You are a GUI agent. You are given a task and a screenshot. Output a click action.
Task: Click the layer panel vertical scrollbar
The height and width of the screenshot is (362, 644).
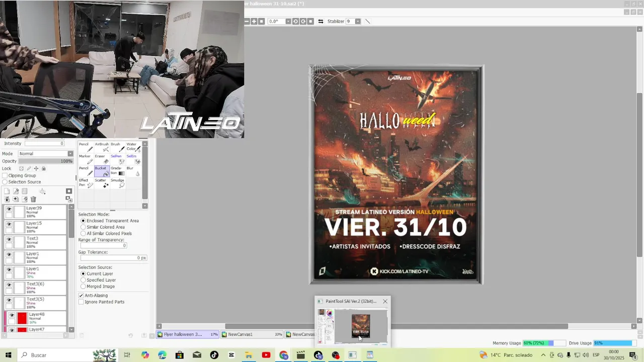click(71, 224)
